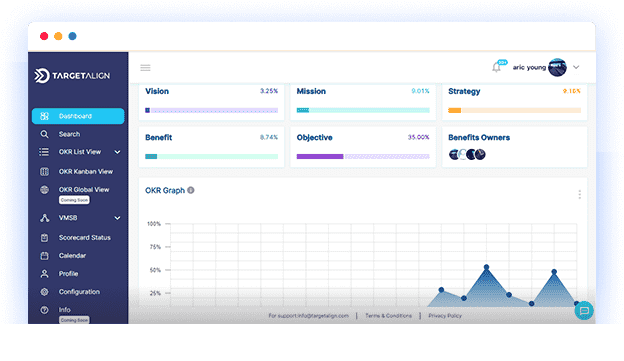The height and width of the screenshot is (361, 624).
Task: Click the Privacy Policy link
Action: (445, 316)
